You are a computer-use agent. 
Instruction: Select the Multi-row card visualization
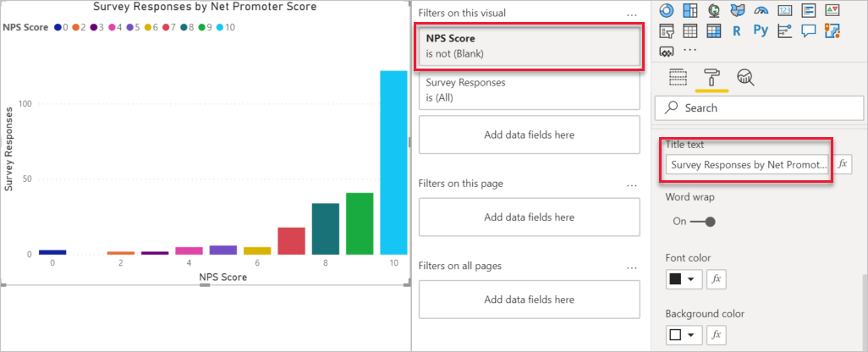coord(809,10)
